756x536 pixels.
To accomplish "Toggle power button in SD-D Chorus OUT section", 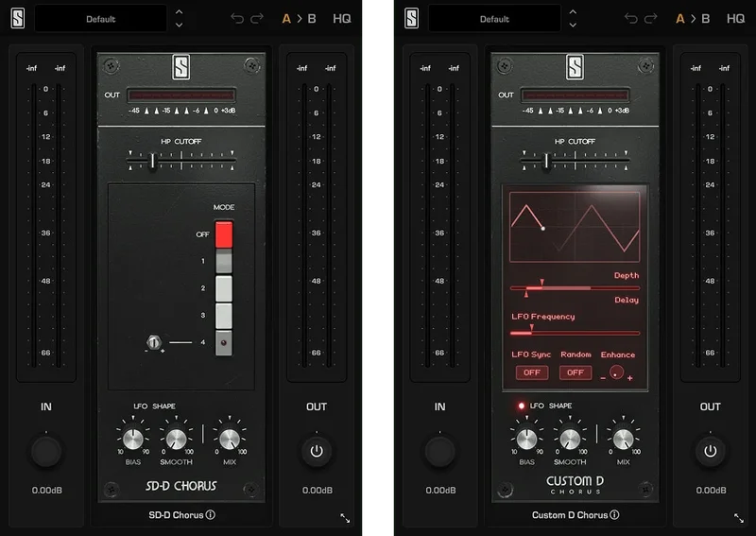I will pyautogui.click(x=317, y=451).
